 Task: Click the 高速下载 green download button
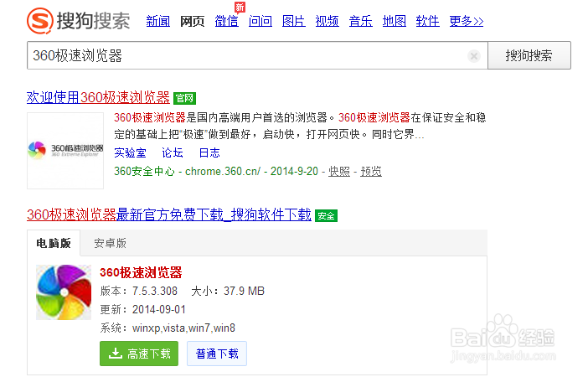click(139, 354)
